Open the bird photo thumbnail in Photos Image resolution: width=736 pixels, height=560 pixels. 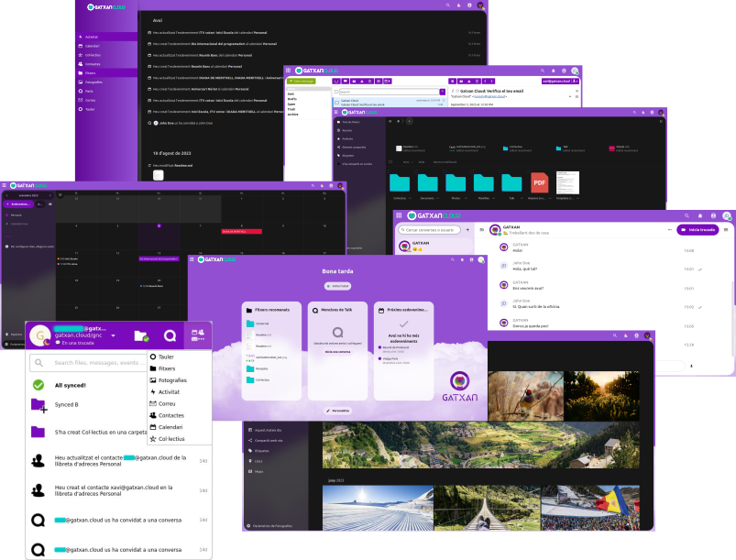[x=526, y=396]
